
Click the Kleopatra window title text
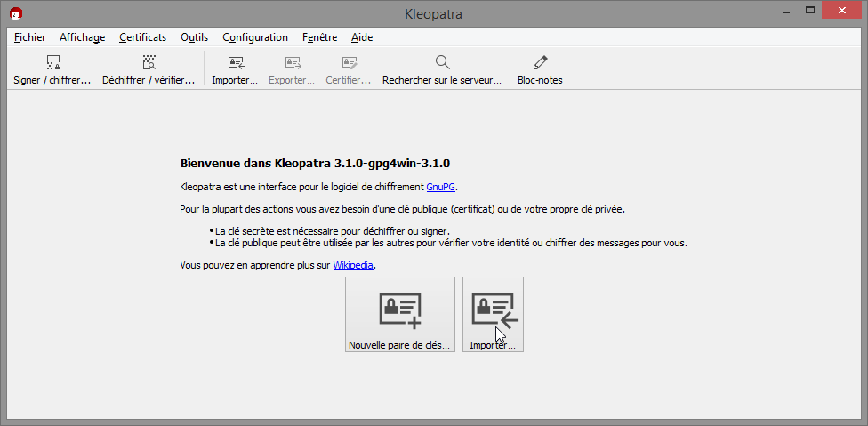click(x=433, y=14)
